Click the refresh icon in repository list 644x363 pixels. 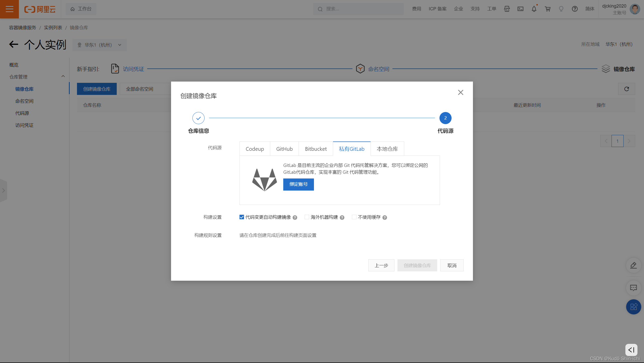626,89
